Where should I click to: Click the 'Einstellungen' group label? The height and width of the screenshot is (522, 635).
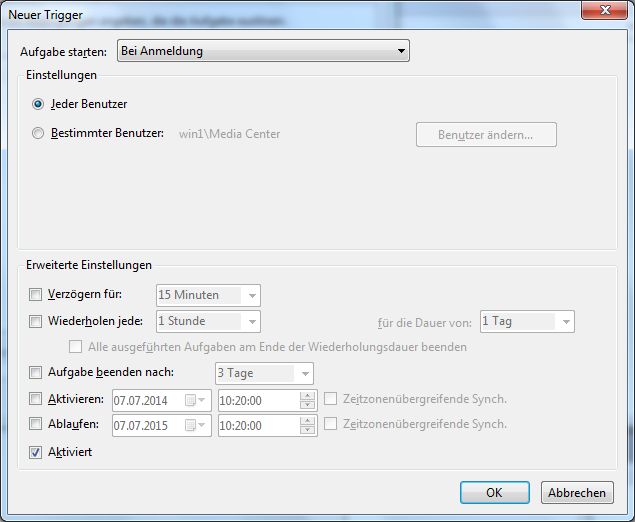pyautogui.click(x=61, y=75)
